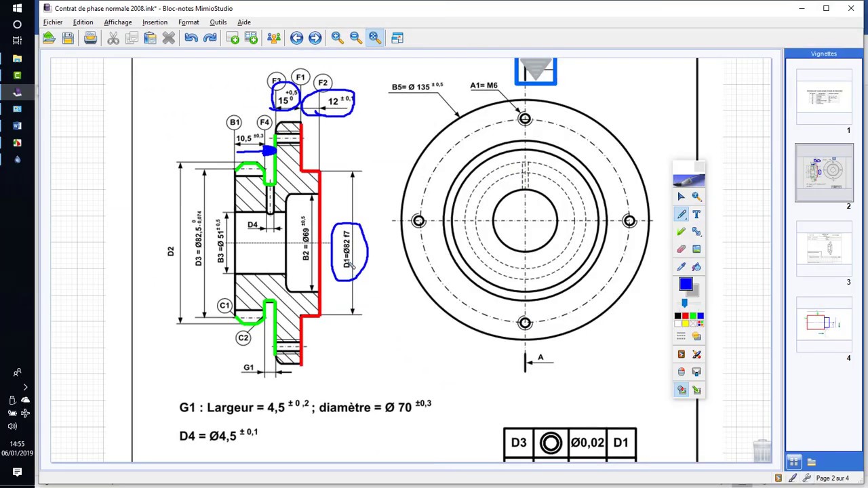Click the people collaboration toolbar icon

point(274,38)
